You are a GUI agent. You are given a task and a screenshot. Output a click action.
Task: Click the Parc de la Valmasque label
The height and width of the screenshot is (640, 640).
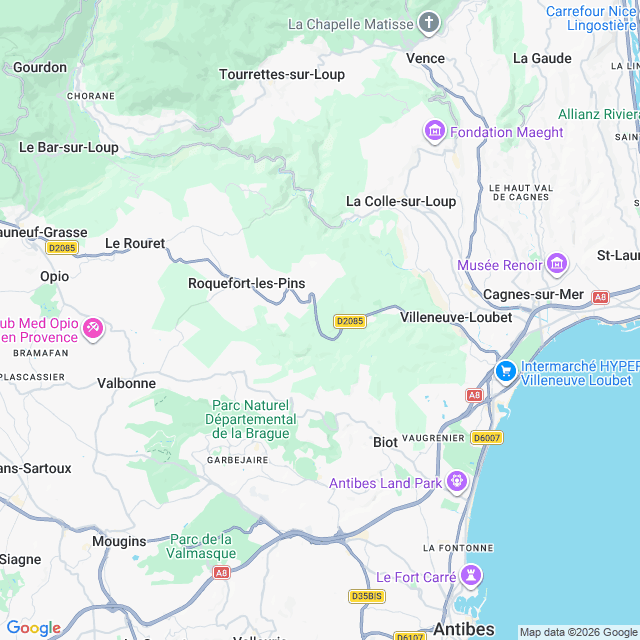(201, 546)
